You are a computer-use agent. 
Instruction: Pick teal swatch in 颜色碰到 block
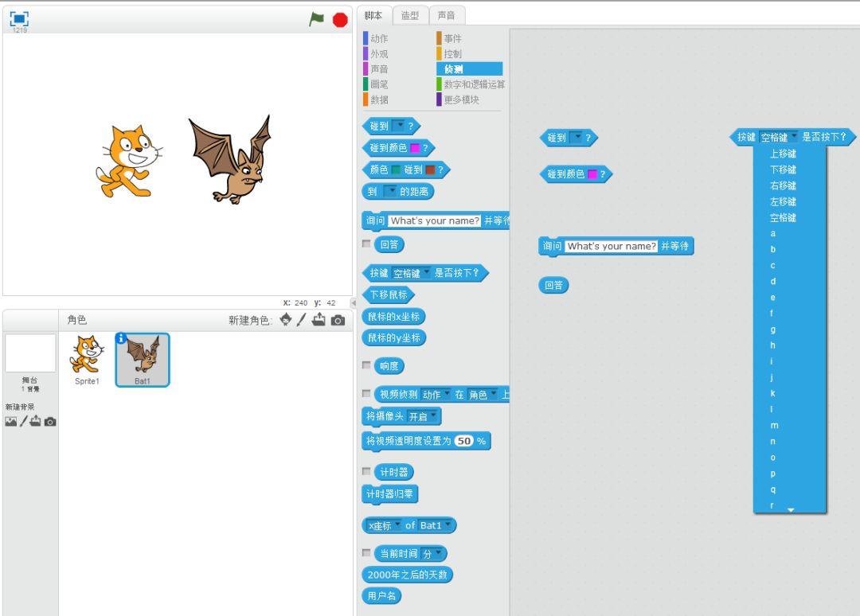[x=395, y=170]
